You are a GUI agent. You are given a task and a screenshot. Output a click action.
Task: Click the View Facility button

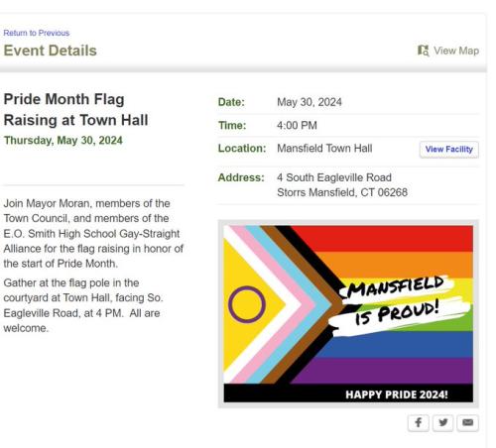[449, 150]
